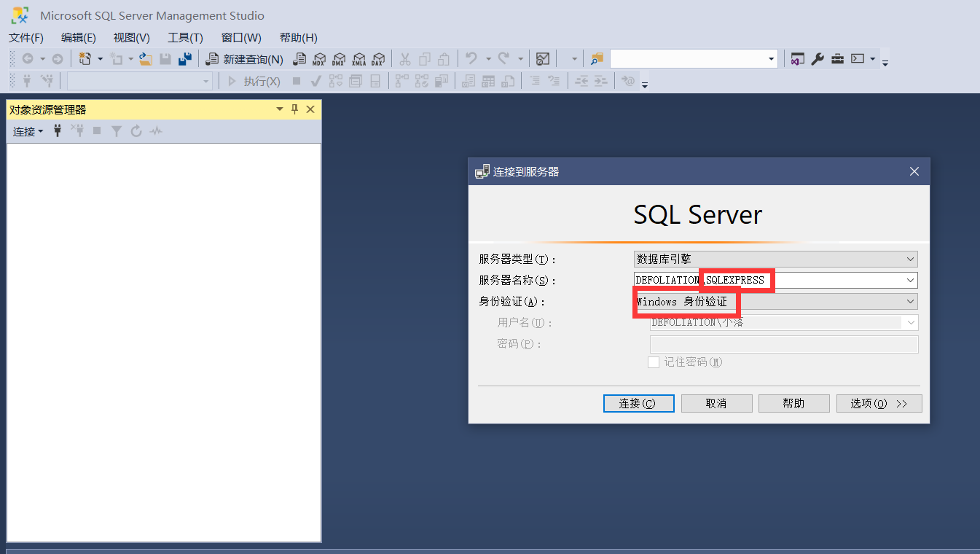Click the Cut scissors toolbar icon
This screenshot has height=554, width=980.
(x=405, y=59)
